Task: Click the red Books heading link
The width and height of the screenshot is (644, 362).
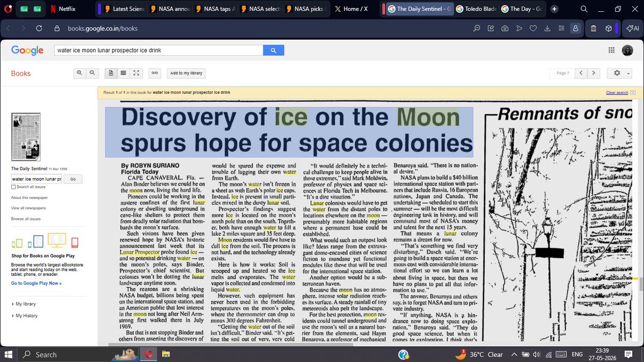Action: [21, 73]
